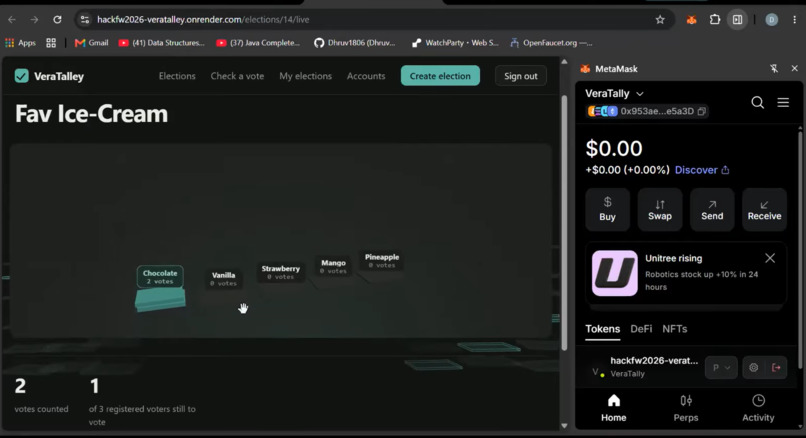806x438 pixels.
Task: Toggle the browser side panel icon
Action: click(738, 20)
